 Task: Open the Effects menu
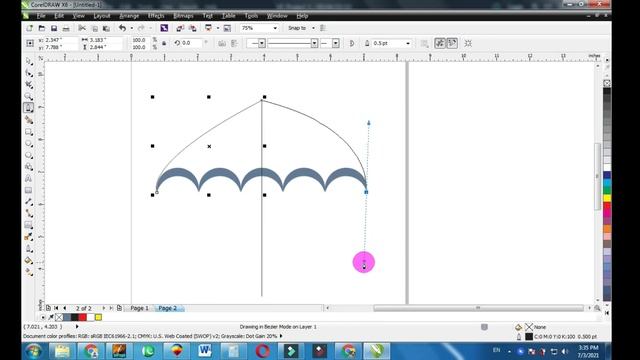(156, 16)
